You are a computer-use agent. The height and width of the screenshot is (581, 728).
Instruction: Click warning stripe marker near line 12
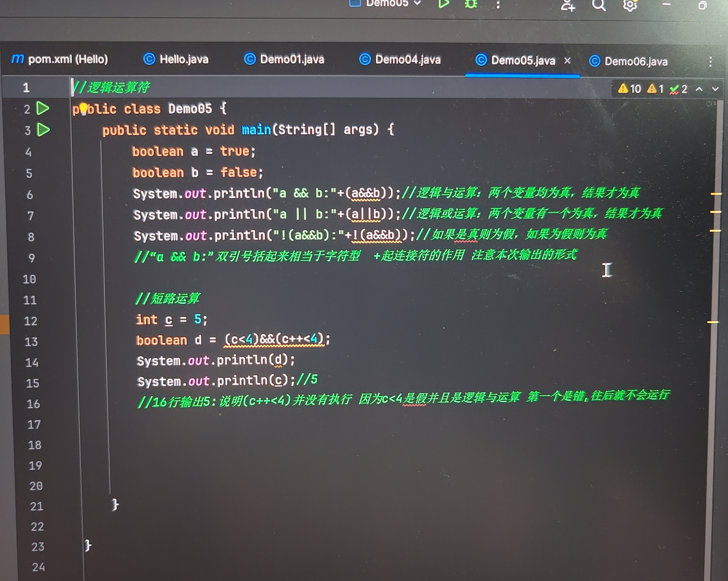coord(713,322)
